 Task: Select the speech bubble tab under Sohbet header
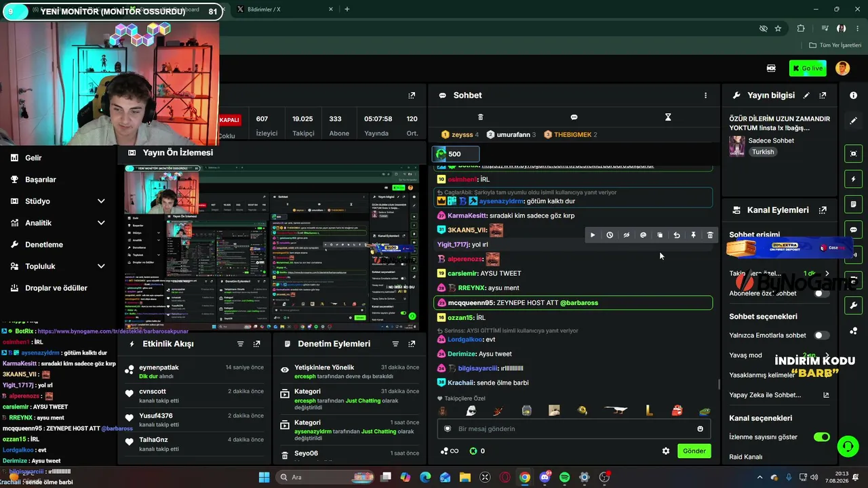click(x=574, y=117)
